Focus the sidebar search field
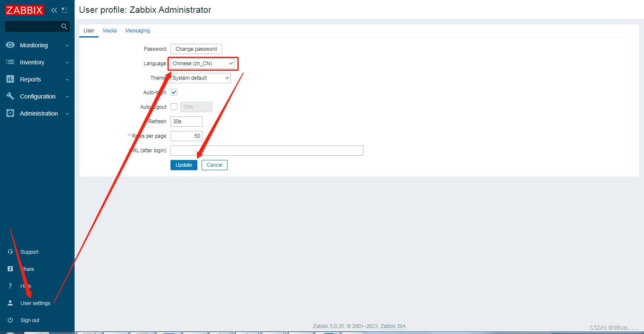 point(37,26)
